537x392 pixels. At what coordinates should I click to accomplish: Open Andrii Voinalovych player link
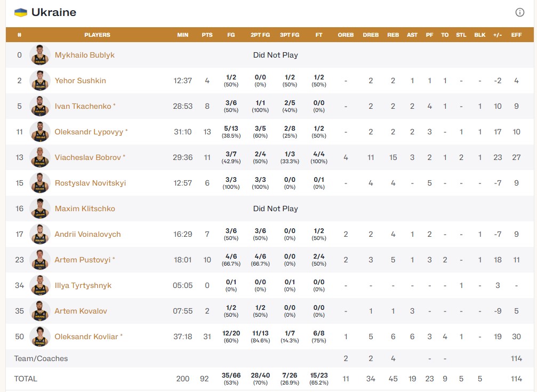click(x=87, y=234)
